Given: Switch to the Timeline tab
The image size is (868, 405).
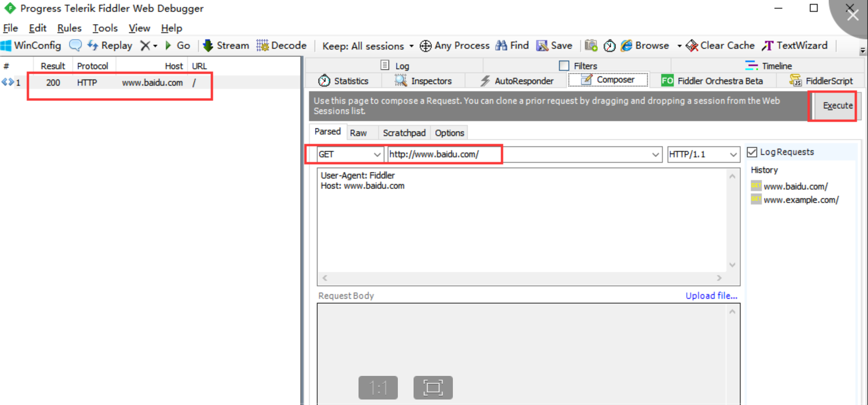Looking at the screenshot, I should 769,66.
